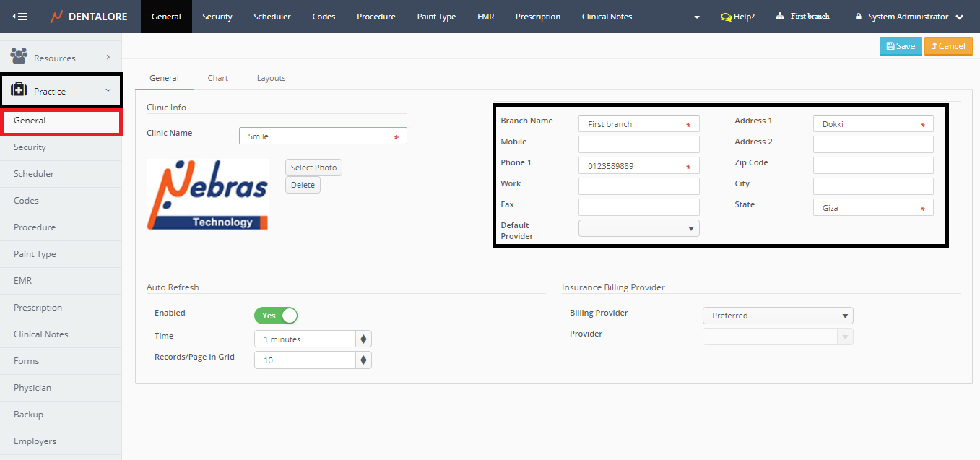Viewport: 980px width, 460px height.
Task: Click the Nebras Technology logo image
Action: tap(207, 195)
